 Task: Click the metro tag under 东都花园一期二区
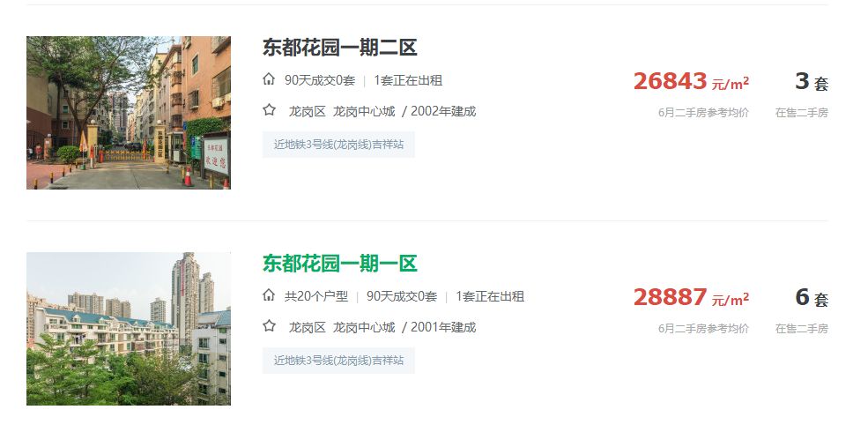click(x=338, y=145)
